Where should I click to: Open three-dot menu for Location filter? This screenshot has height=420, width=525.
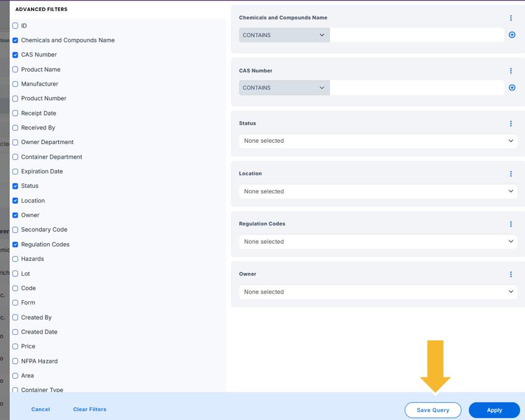510,174
